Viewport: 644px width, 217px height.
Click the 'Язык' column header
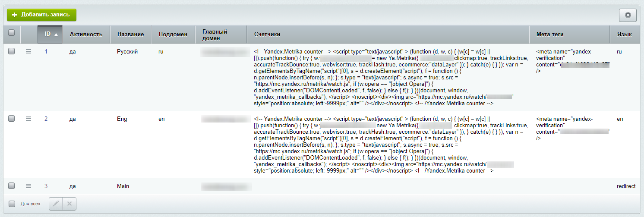pos(624,35)
